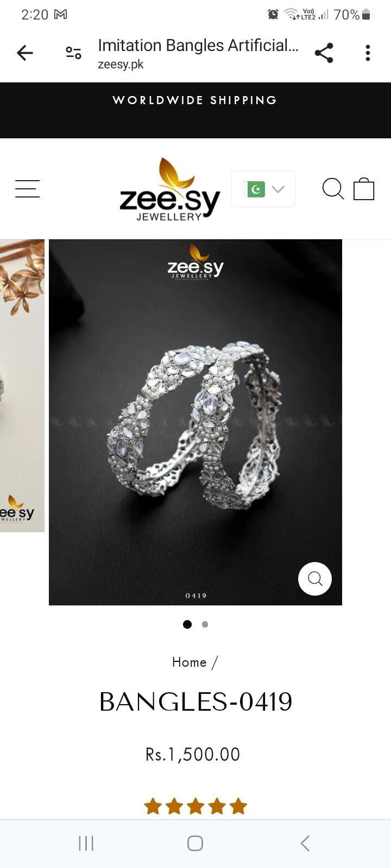This screenshot has height=868, width=391.
Task: View the previous product image thumbnail
Action: point(22,386)
